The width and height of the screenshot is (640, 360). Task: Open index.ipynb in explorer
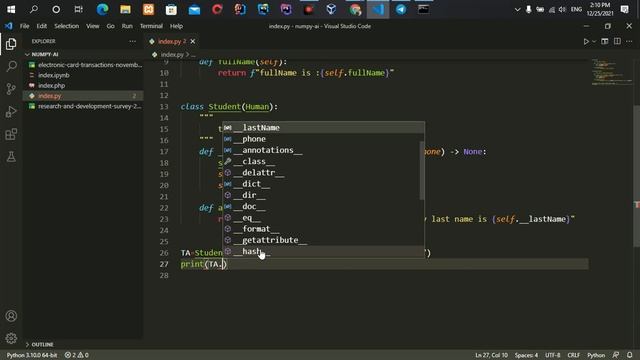coord(83,75)
